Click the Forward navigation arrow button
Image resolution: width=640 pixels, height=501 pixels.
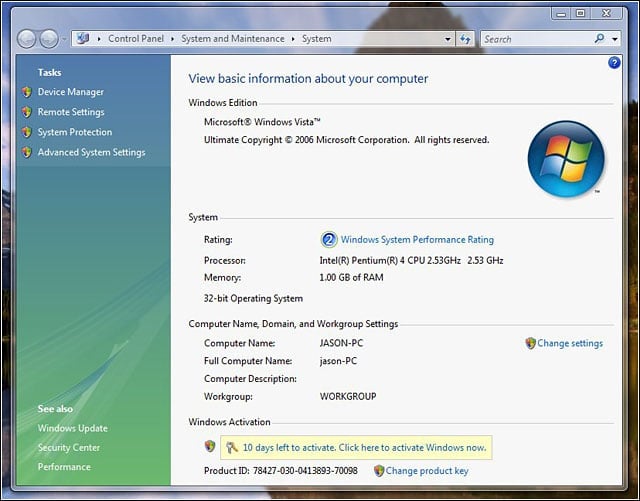click(x=49, y=39)
